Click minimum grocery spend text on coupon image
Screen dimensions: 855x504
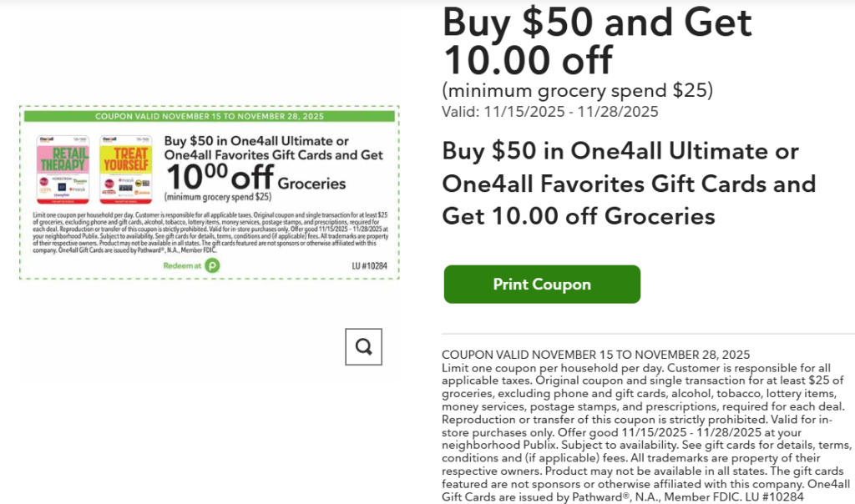[x=218, y=197]
